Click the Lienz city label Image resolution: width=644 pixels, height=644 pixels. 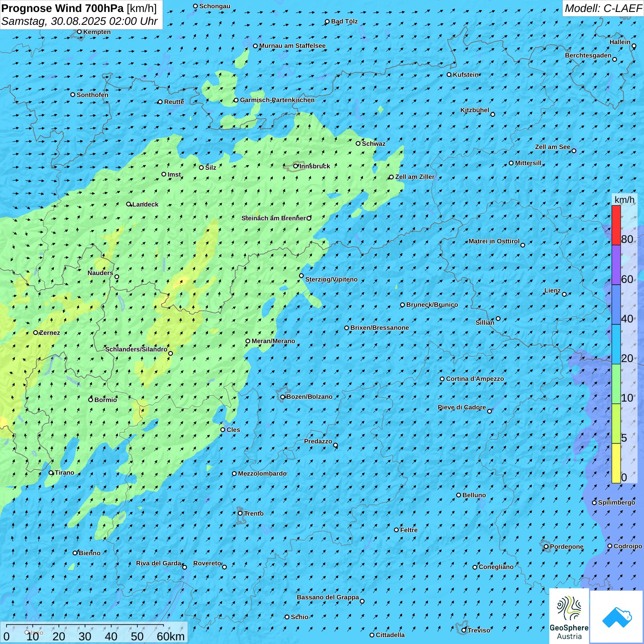(x=552, y=290)
